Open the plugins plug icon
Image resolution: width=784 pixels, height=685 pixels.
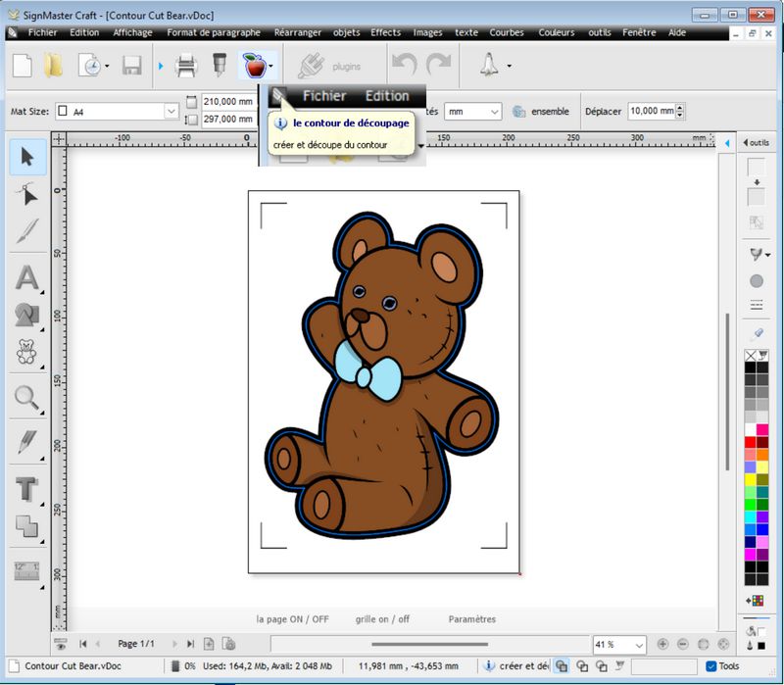tap(311, 66)
